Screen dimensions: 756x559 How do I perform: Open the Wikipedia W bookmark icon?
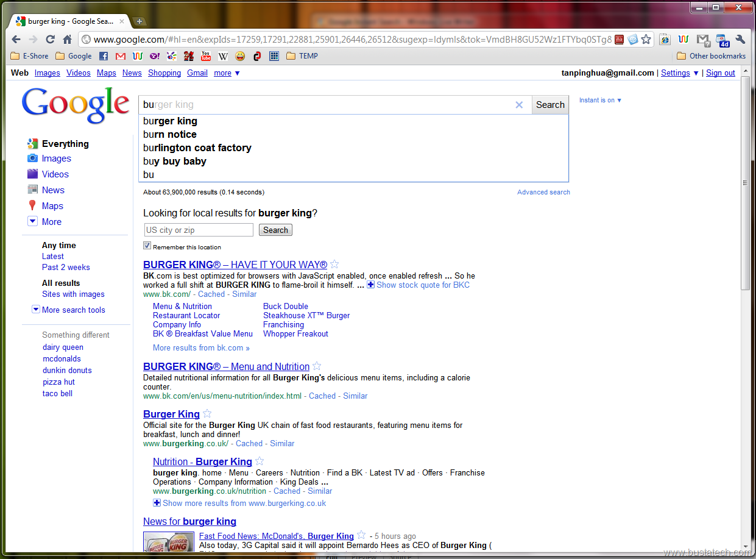pos(223,56)
